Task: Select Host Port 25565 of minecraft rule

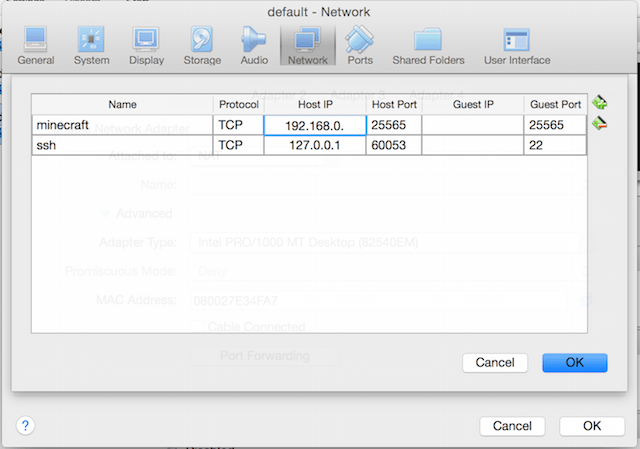Action: click(x=394, y=125)
